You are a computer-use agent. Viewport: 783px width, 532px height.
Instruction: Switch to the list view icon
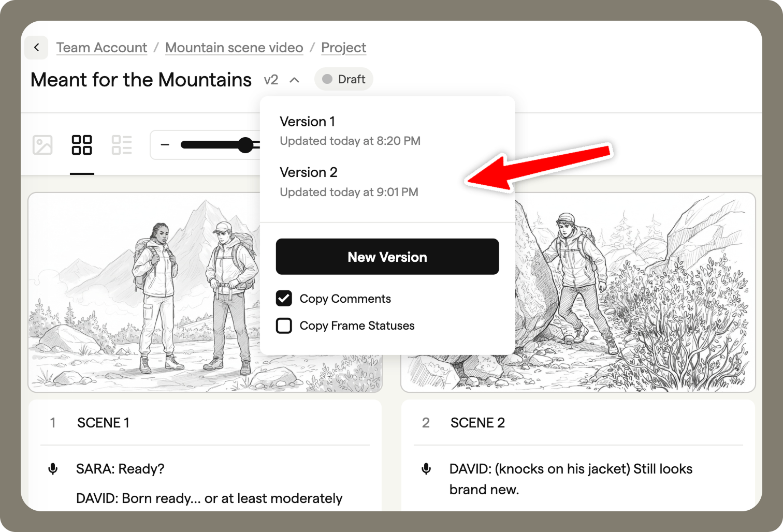click(122, 145)
